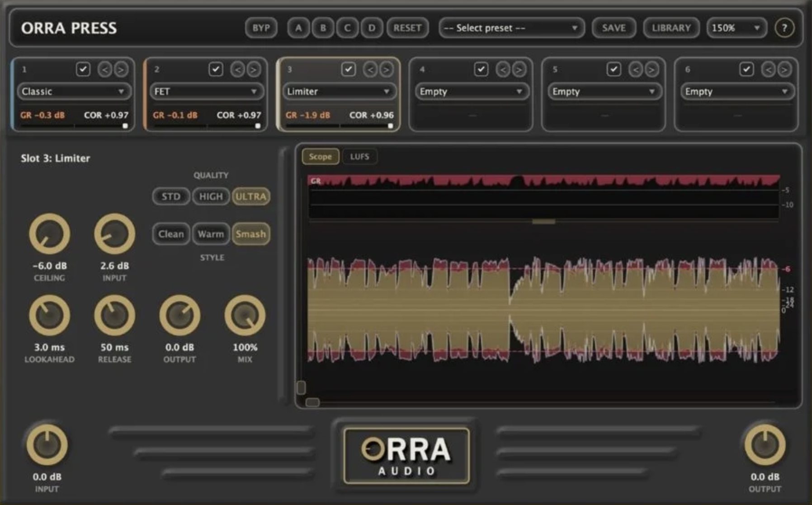Click the SAVE preset button
Image resolution: width=812 pixels, height=505 pixels.
pos(614,28)
